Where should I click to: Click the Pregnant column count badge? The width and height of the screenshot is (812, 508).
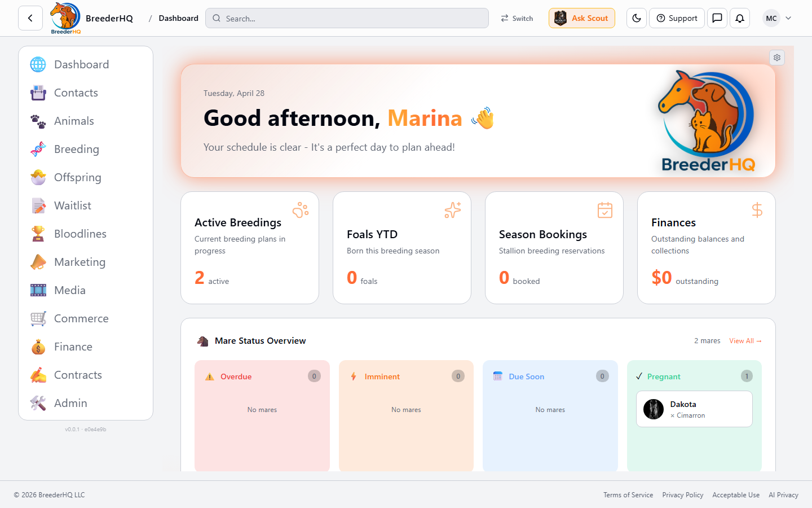tap(747, 376)
